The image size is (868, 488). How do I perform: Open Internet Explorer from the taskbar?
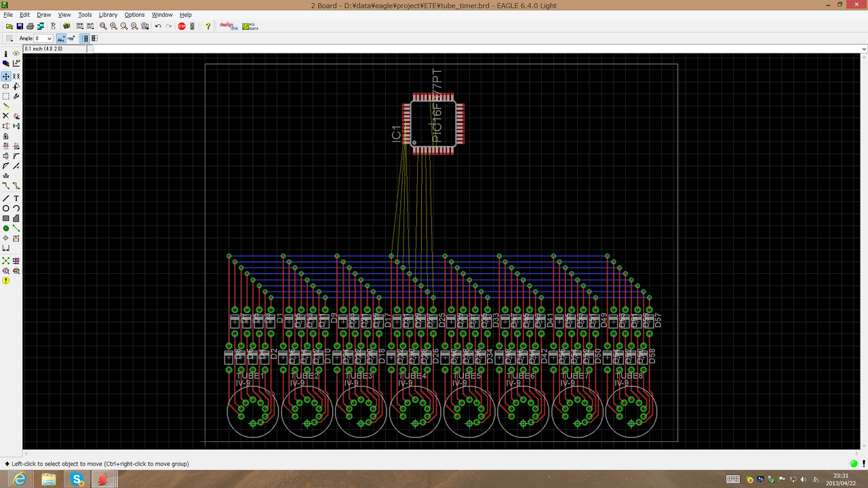click(x=20, y=479)
